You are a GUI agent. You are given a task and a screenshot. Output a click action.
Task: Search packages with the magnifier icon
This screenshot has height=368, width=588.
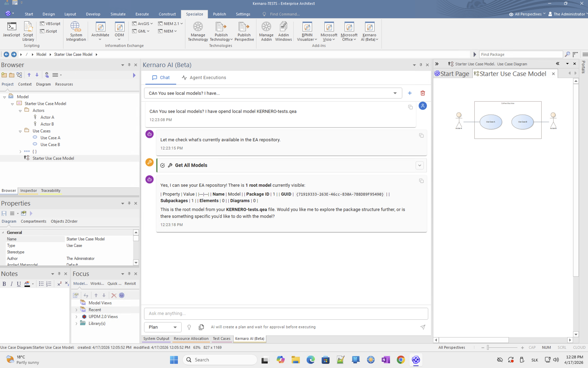(x=567, y=54)
